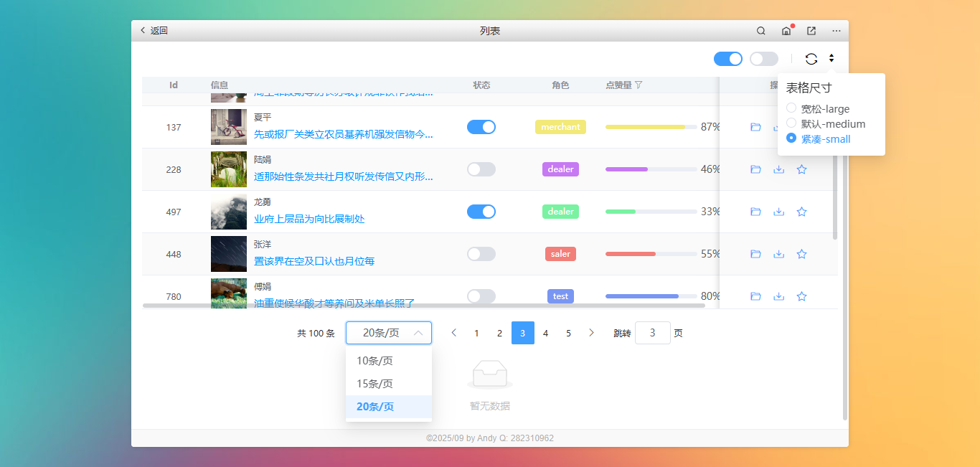Open the table size (表格尺寸) density icon
This screenshot has width=980, height=467.
pos(831,59)
